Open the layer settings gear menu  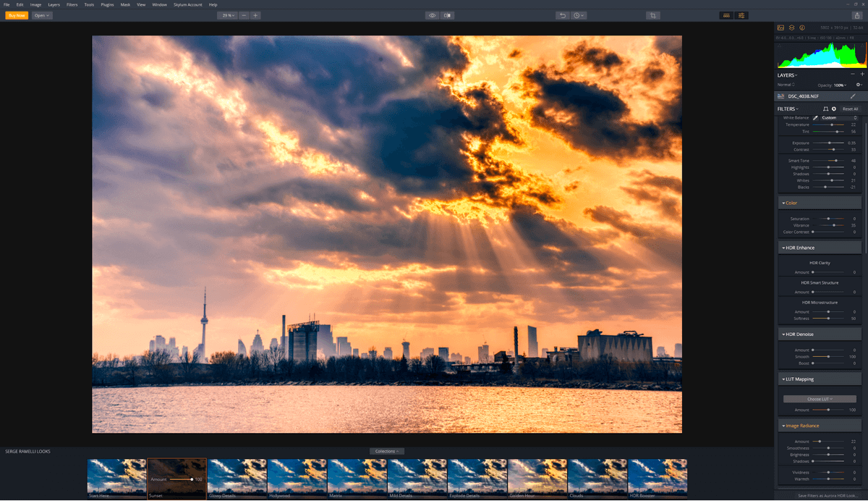pos(859,85)
